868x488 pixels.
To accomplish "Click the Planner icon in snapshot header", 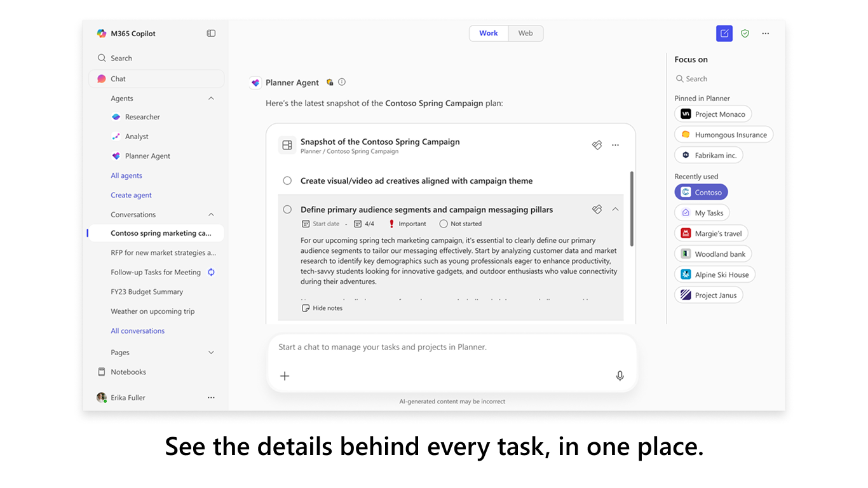I will [597, 146].
